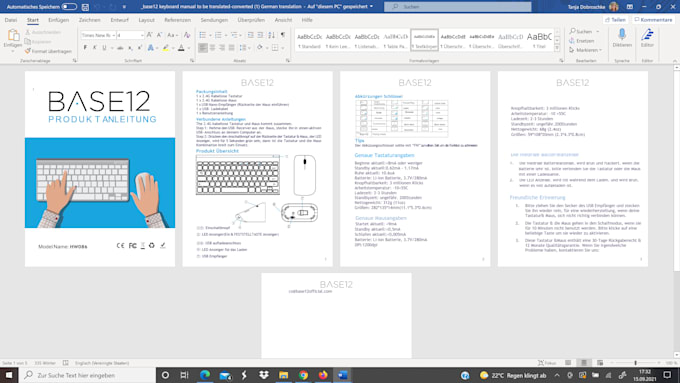Screen dimensions: 680x383
Task: Center the text
Action: 212,48
